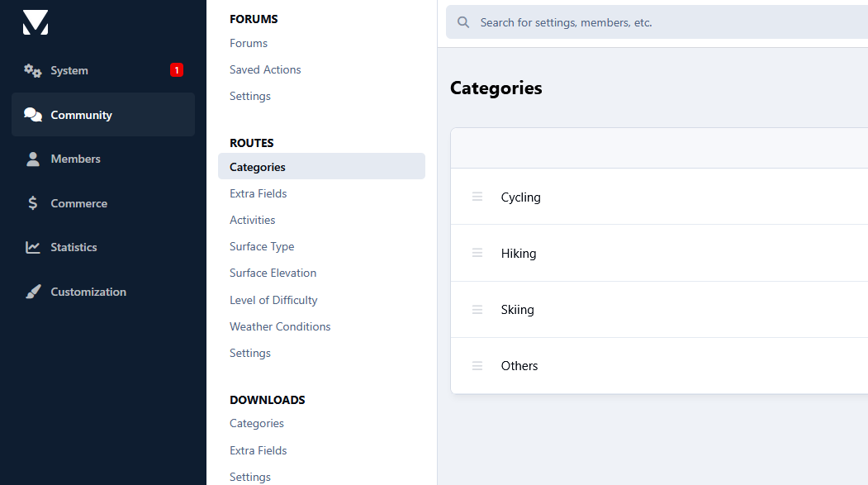Open Categories under Downloads section
Image resolution: width=868 pixels, height=485 pixels.
click(x=256, y=424)
